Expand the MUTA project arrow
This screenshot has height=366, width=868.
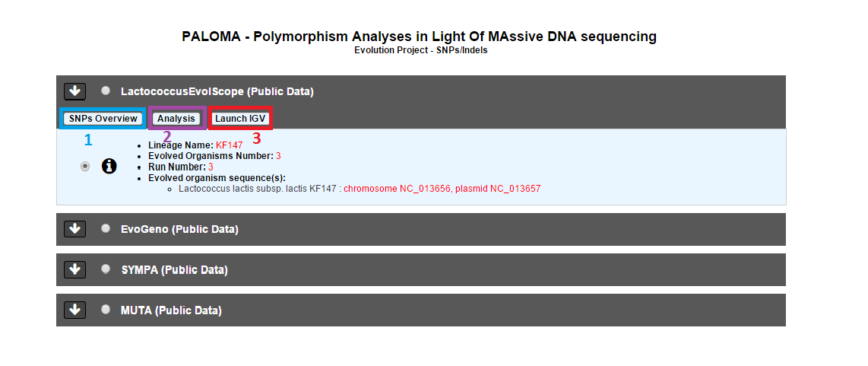pos(74,310)
